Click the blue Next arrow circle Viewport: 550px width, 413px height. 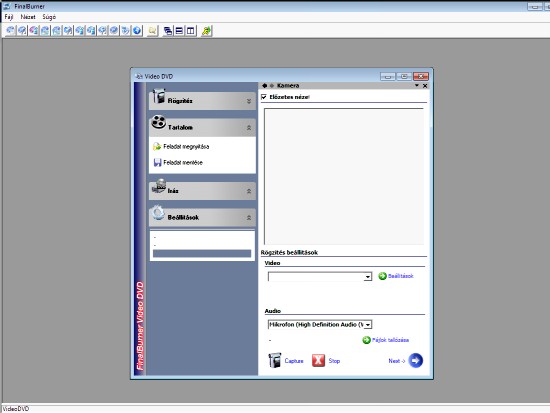click(416, 360)
